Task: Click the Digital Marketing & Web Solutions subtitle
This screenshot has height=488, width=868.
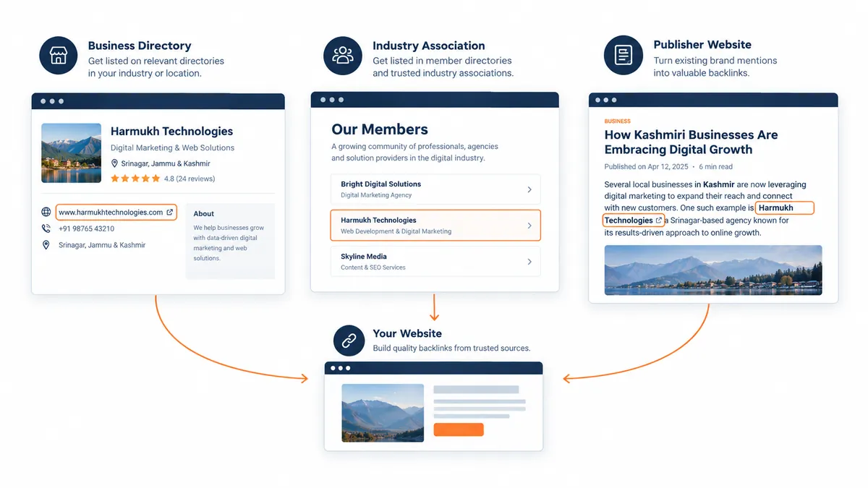Action: [x=172, y=147]
